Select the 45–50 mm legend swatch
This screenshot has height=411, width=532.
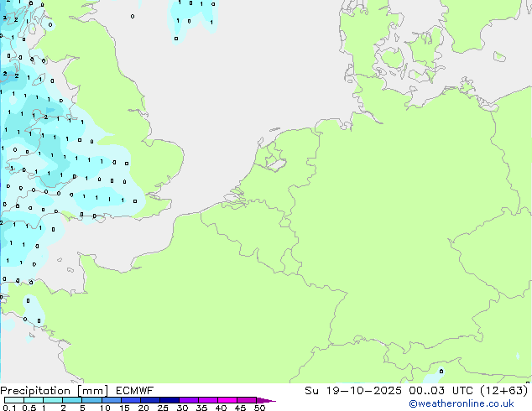(x=247, y=400)
